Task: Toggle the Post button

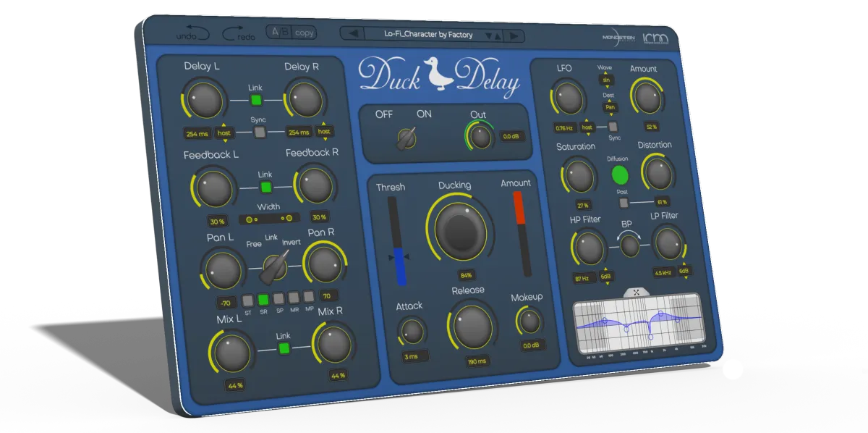Action: coord(624,203)
